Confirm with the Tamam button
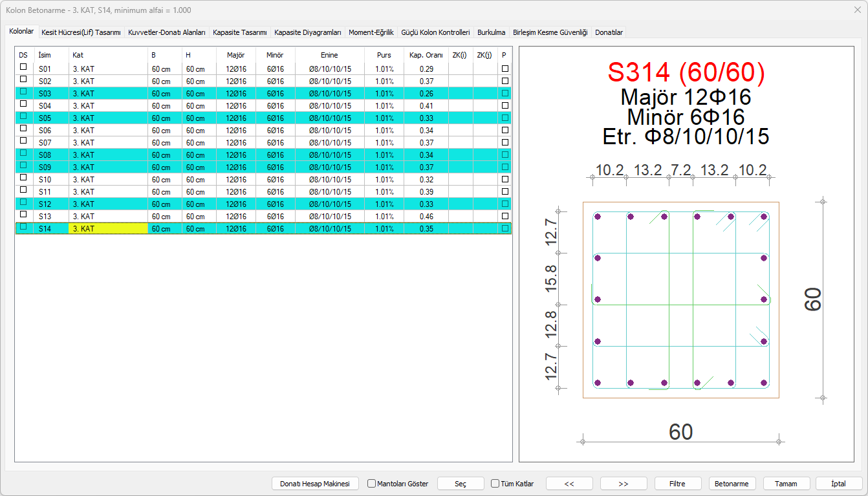868x496 pixels. [787, 484]
